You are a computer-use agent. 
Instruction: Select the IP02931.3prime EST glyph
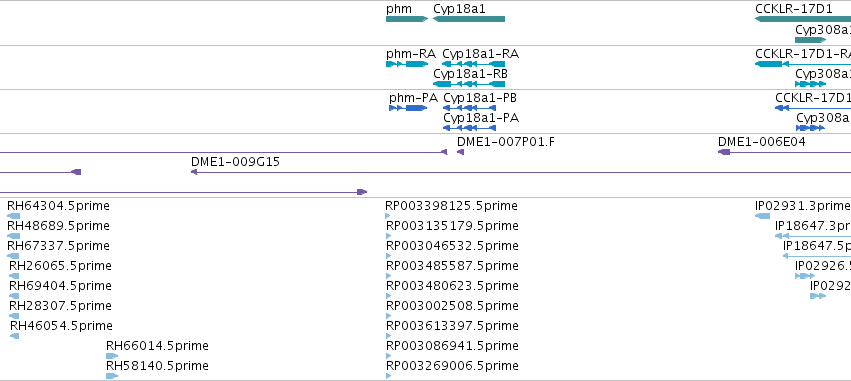point(763,216)
